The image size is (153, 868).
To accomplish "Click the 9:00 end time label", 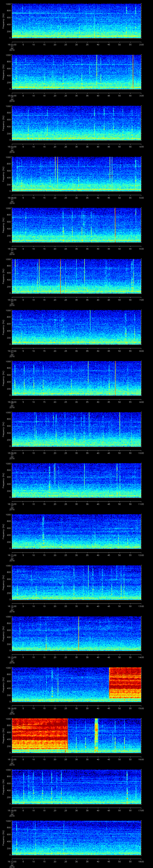I will tap(141, 402).
